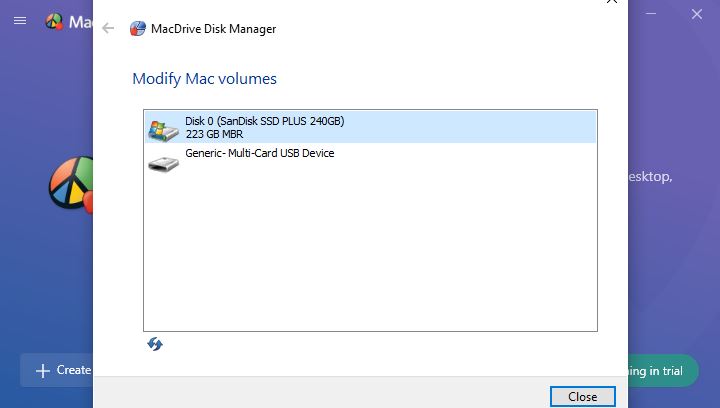Click the Create button in MacDrive window
Image resolution: width=720 pixels, height=408 pixels.
(56, 370)
